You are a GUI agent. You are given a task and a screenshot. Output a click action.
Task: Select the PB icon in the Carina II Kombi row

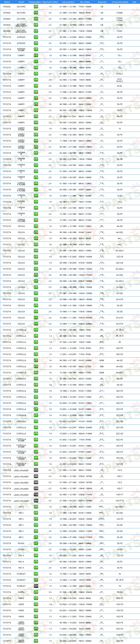click(x=36, y=220)
